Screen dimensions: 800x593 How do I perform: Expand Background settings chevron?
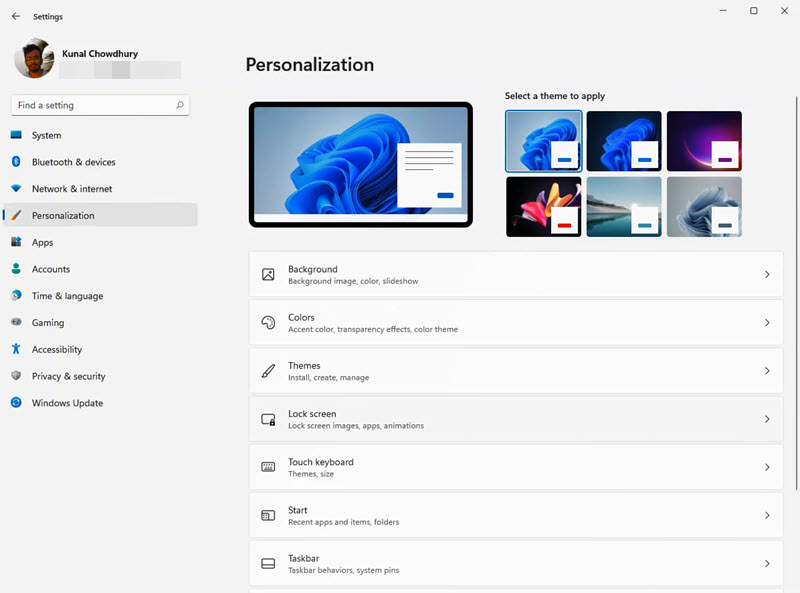767,275
